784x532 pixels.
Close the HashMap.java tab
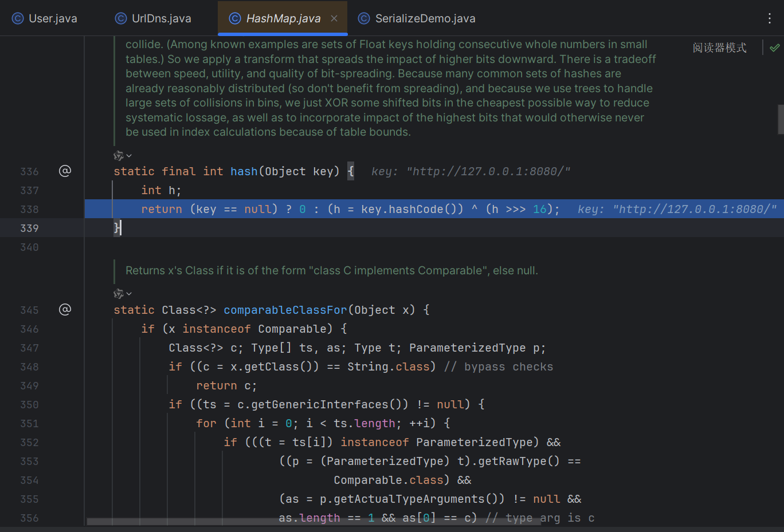pos(334,18)
